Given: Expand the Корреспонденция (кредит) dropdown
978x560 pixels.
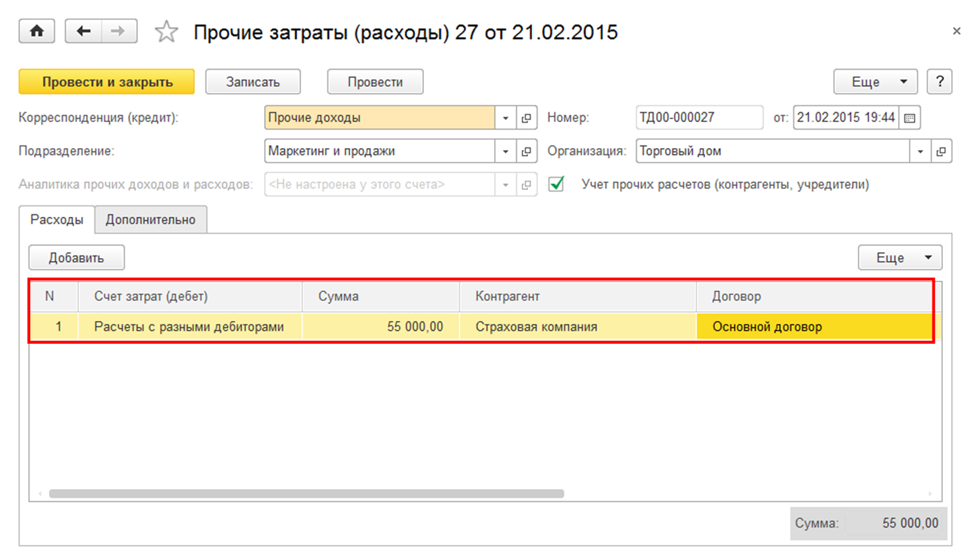Looking at the screenshot, I should pos(506,118).
